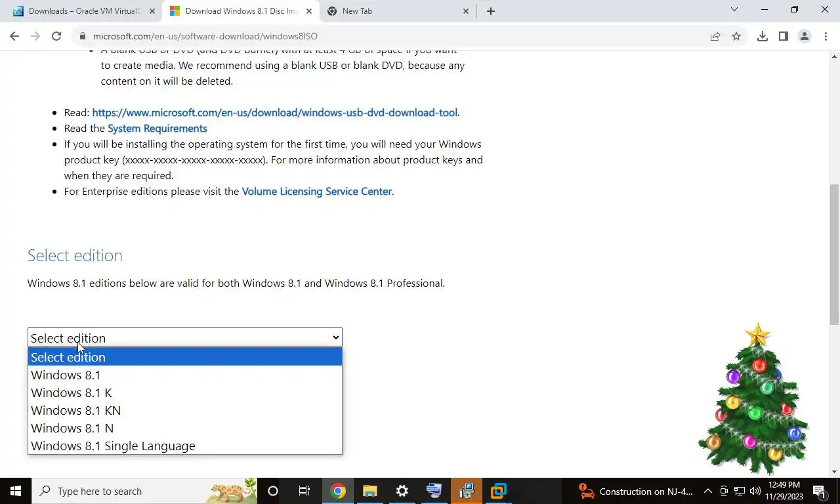Screen dimensions: 840x504
Task: Visit the Volume Licensing Service Center link
Action: [317, 192]
